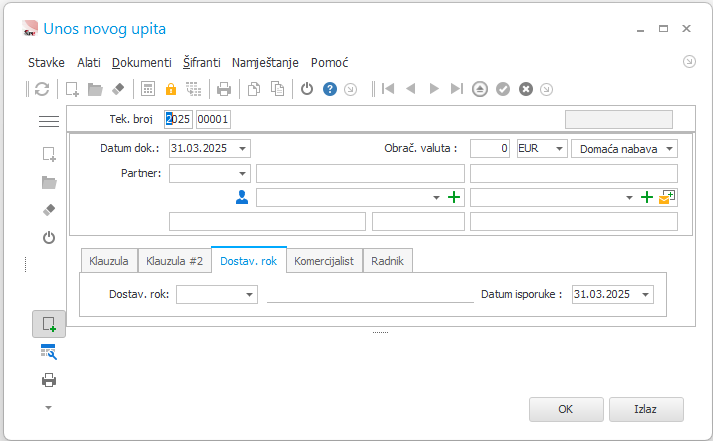Open the Alati menu

pos(89,63)
